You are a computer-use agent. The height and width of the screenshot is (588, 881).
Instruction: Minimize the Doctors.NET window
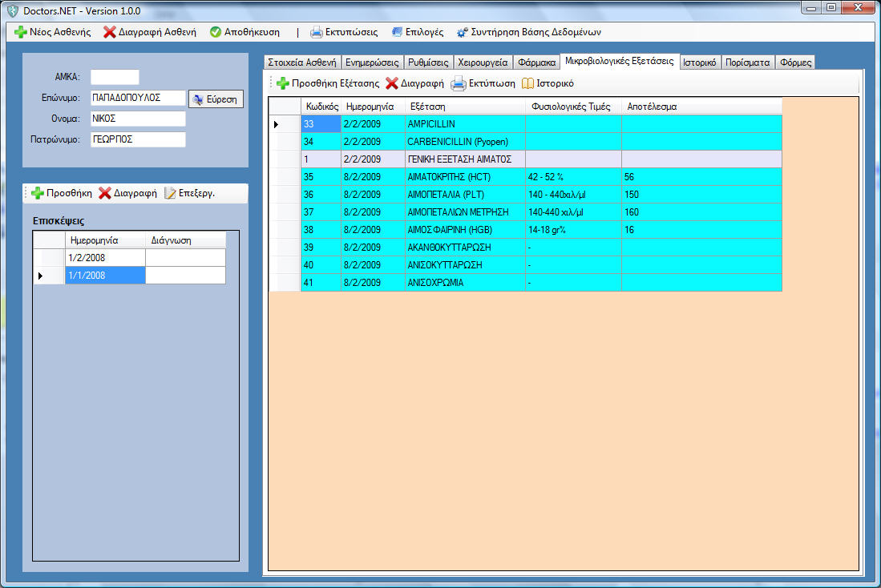pyautogui.click(x=811, y=8)
